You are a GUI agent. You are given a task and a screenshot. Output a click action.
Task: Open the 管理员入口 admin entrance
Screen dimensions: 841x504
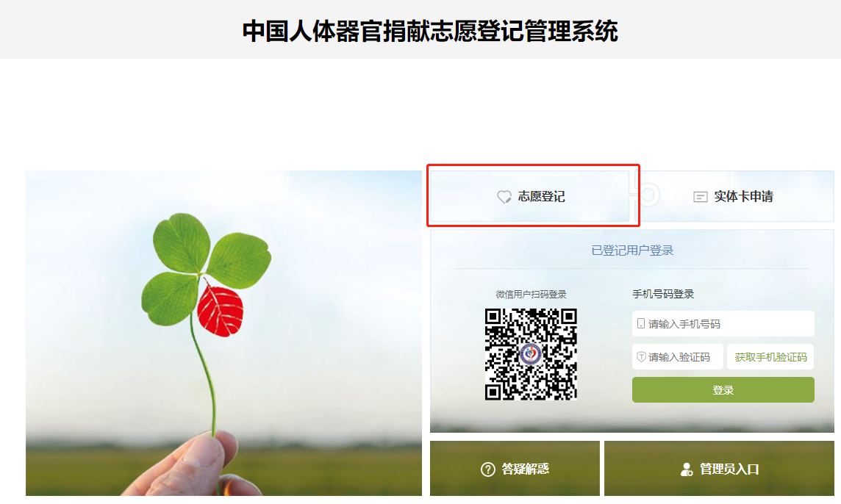click(719, 469)
